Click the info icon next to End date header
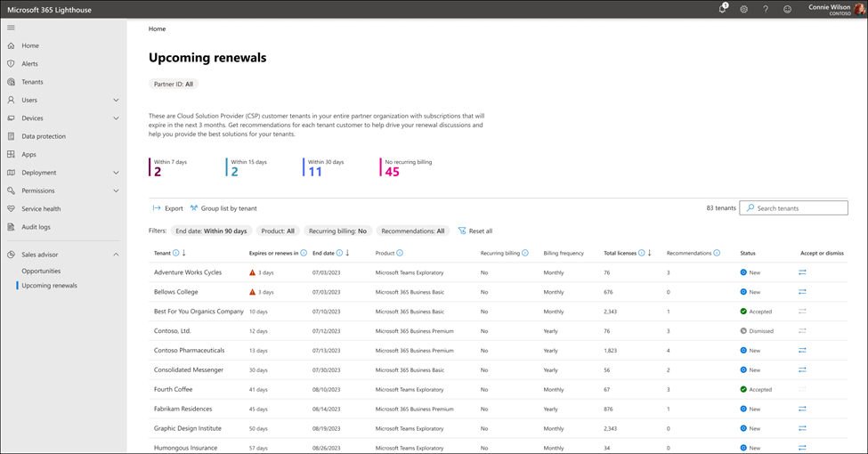This screenshot has height=454, width=868. pos(339,253)
